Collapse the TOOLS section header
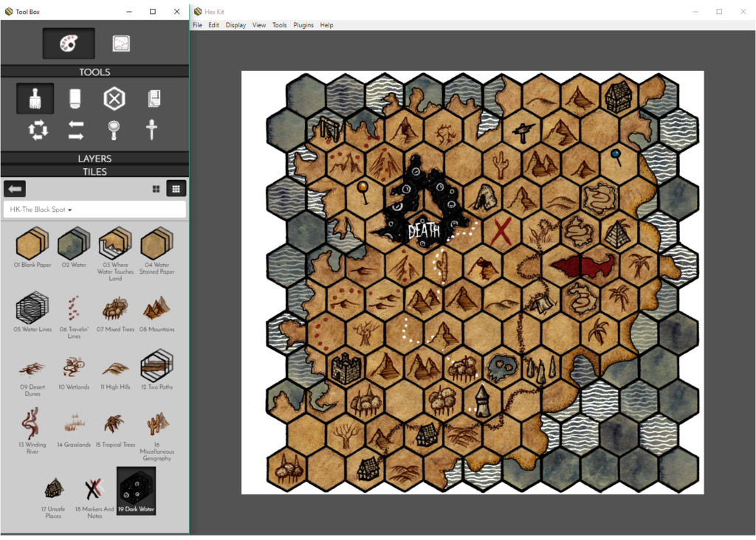 94,72
